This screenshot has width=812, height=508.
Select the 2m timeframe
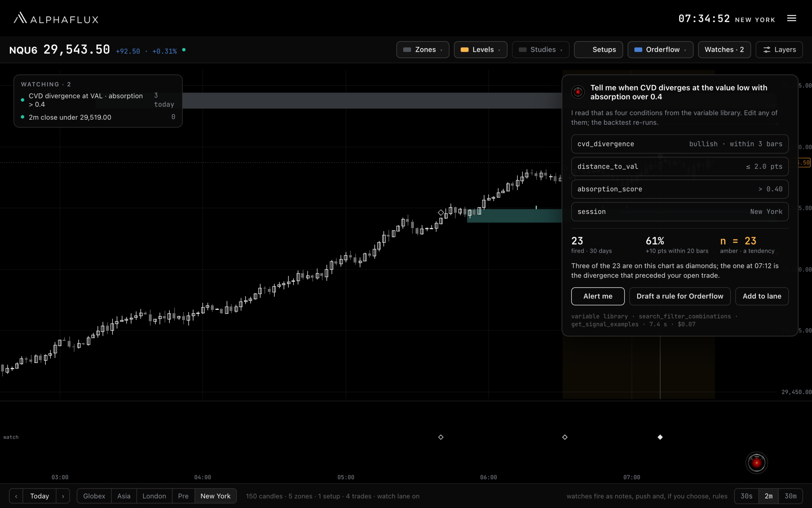point(768,496)
